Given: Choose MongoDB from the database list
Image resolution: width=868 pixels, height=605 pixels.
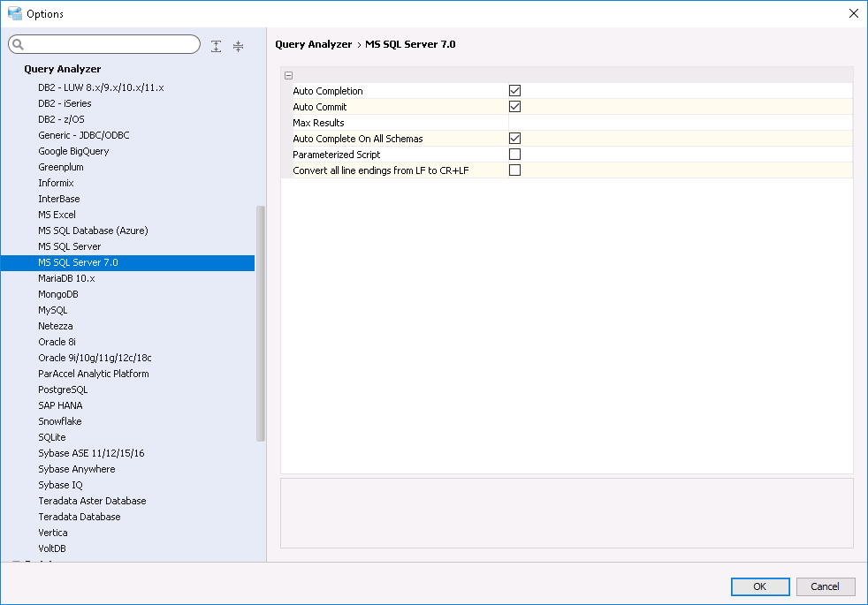Looking at the screenshot, I should pos(57,294).
